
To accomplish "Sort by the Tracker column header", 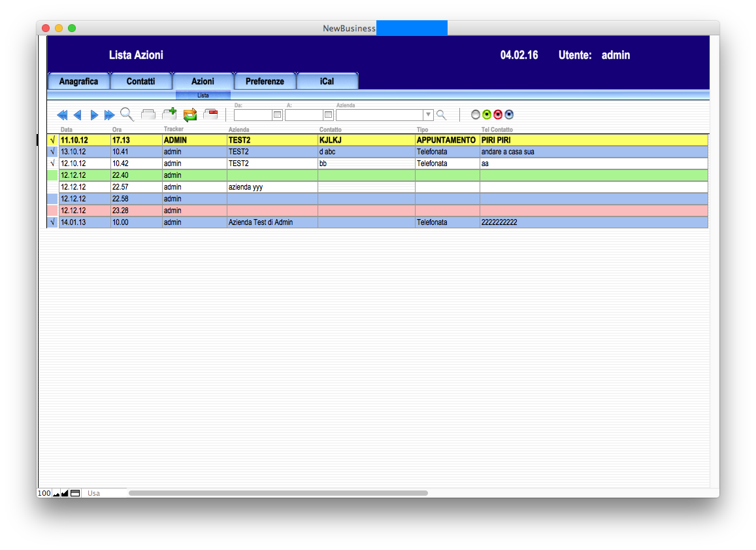I will [x=174, y=129].
